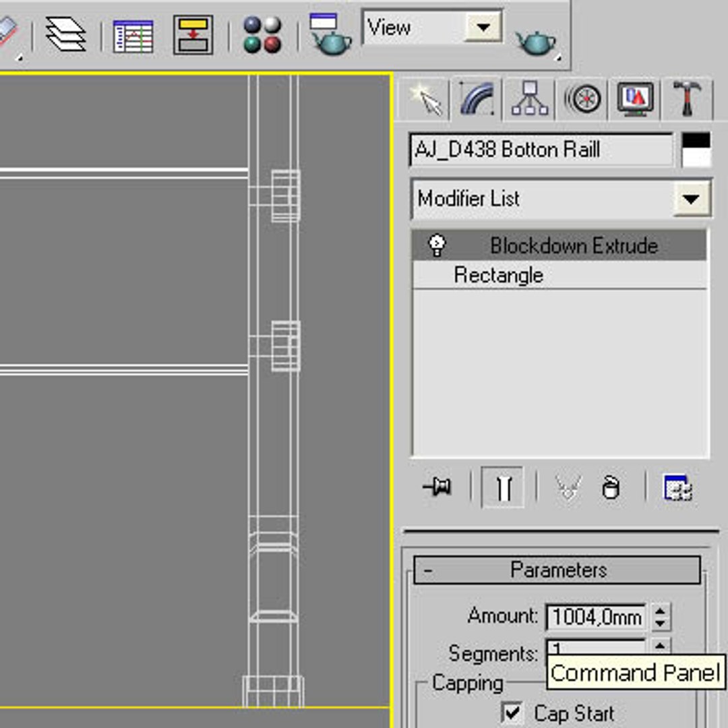The width and height of the screenshot is (728, 728).
Task: Open the Hierarchy panel tab
Action: (x=530, y=99)
